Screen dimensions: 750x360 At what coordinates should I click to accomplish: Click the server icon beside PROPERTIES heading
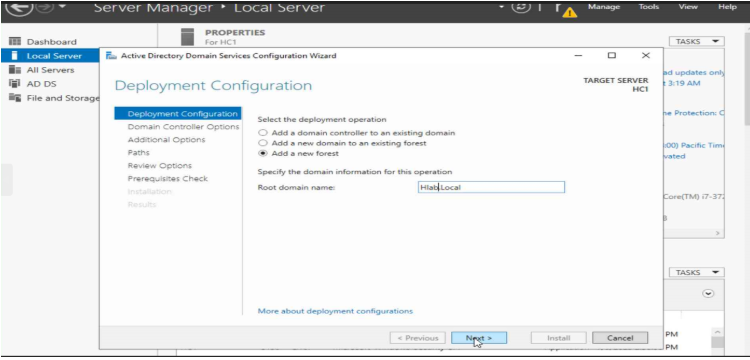[188, 37]
